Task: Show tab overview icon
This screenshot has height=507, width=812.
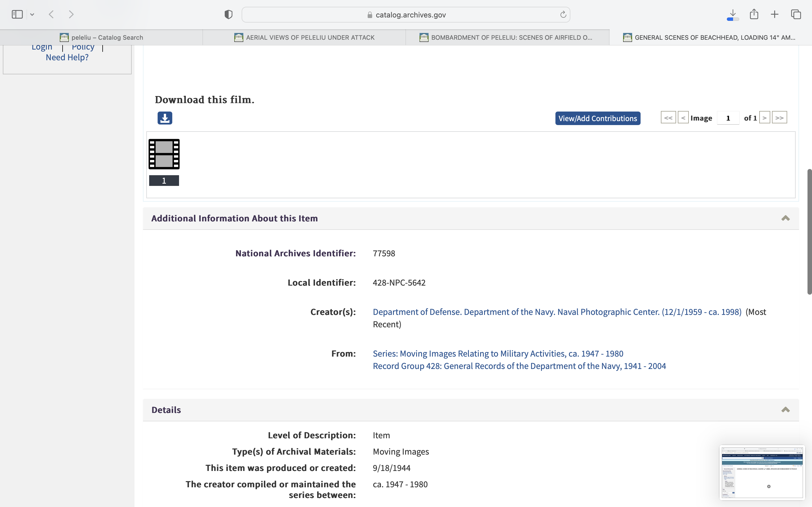Action: click(796, 14)
